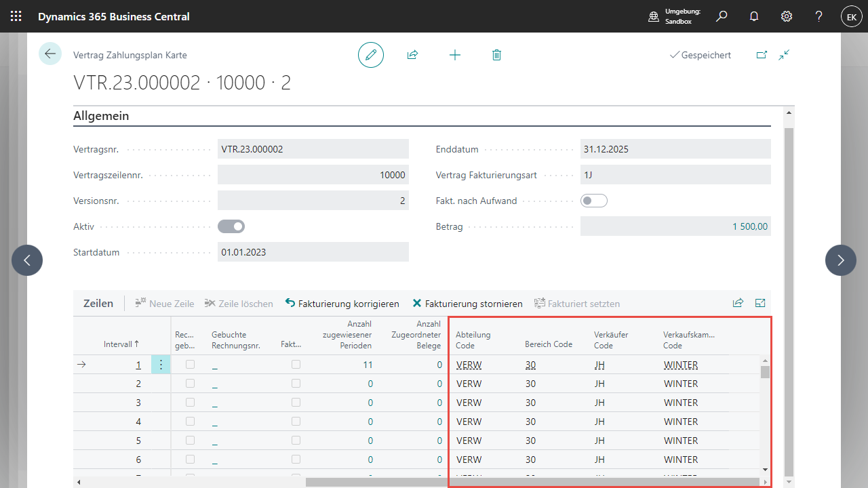Image resolution: width=868 pixels, height=488 pixels.
Task: Open the row 1 three-dot options menu
Action: (161, 365)
